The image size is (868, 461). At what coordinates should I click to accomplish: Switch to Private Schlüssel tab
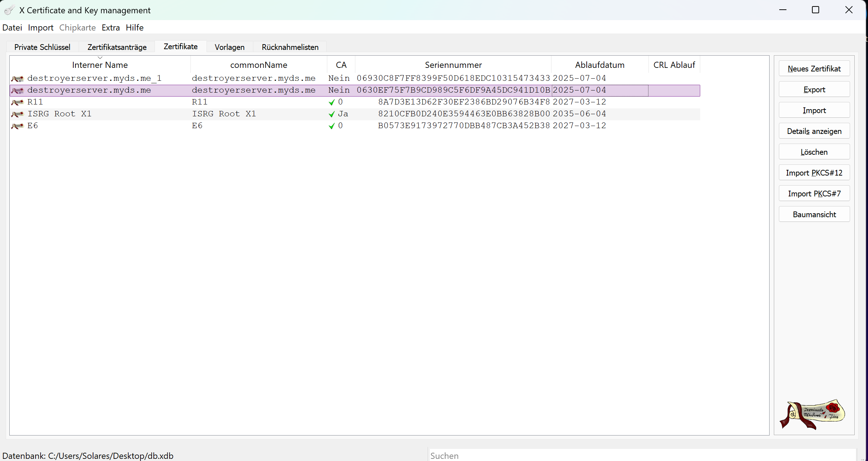click(x=42, y=47)
